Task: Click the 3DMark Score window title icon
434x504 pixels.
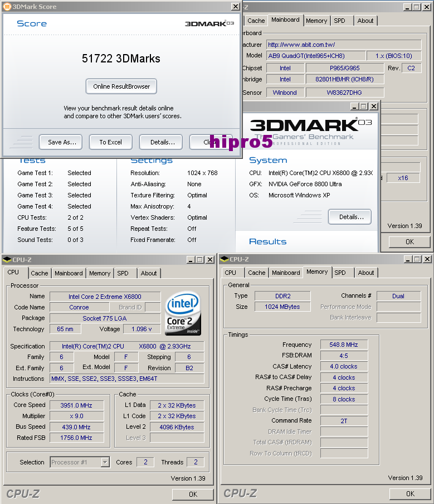Action: (7, 7)
